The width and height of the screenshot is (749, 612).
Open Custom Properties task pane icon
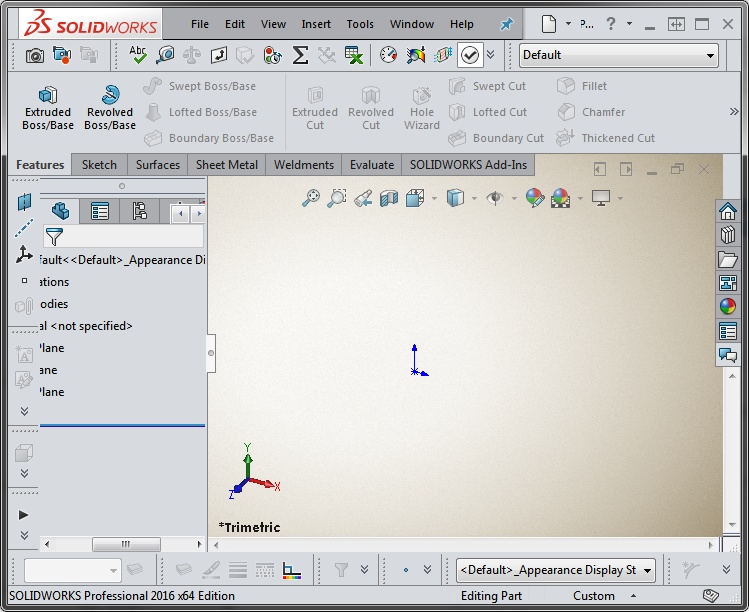tap(728, 331)
